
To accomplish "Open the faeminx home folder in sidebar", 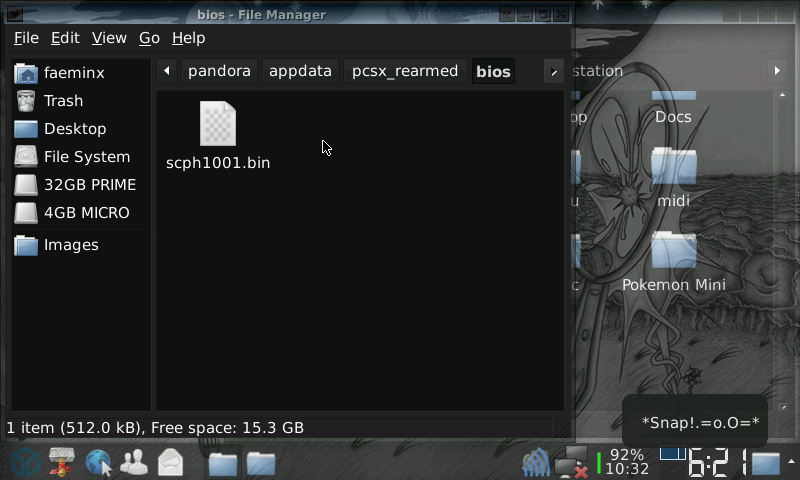I will pos(73,73).
